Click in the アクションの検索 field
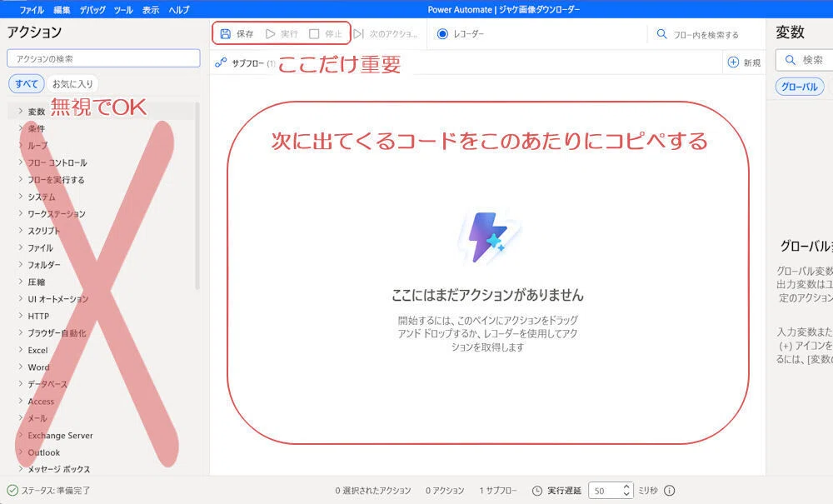 coord(103,58)
